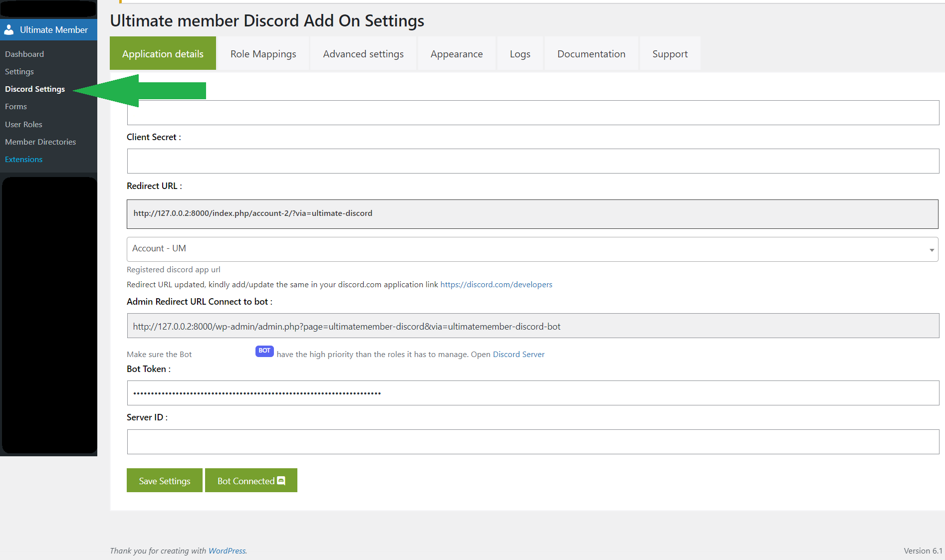
Task: Click the Redirect URL field
Action: click(x=532, y=214)
